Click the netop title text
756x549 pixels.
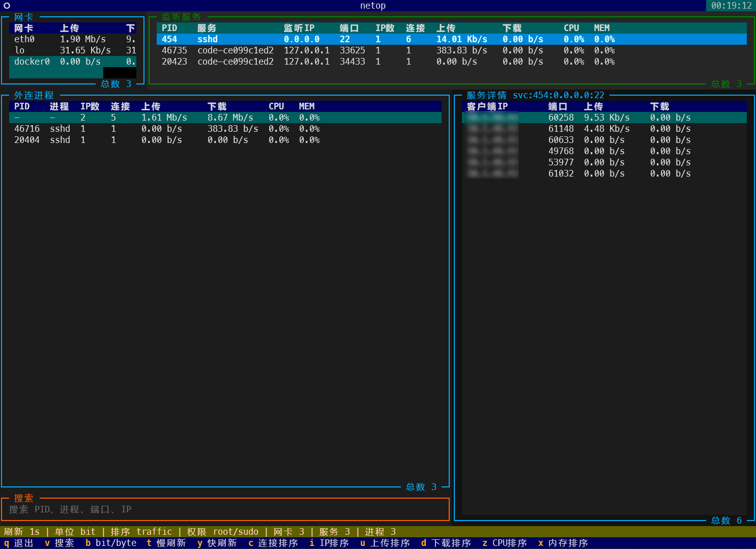pos(373,6)
